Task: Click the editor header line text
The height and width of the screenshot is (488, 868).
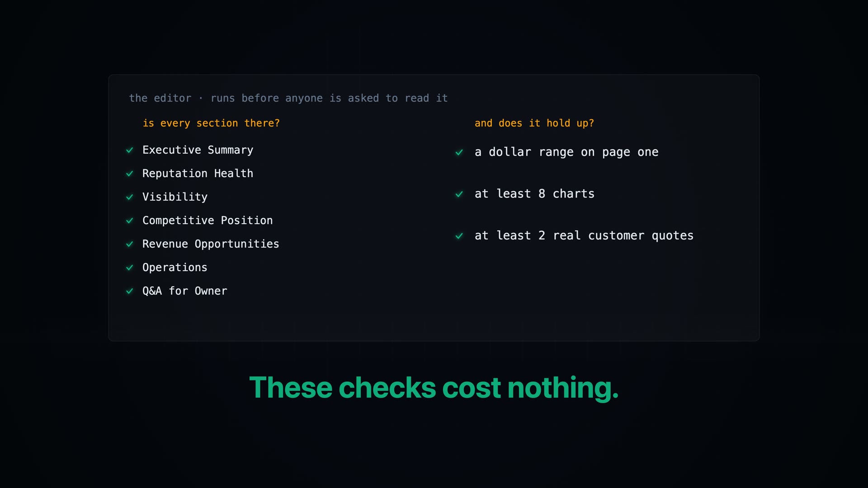Action: tap(288, 98)
